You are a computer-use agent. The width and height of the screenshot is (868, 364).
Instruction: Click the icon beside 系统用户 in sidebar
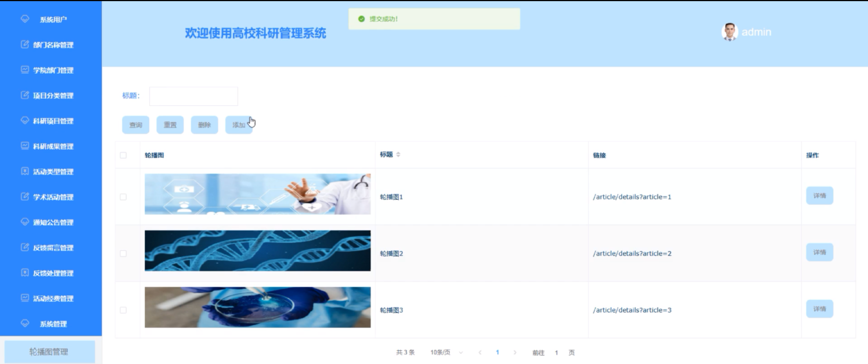click(x=25, y=19)
